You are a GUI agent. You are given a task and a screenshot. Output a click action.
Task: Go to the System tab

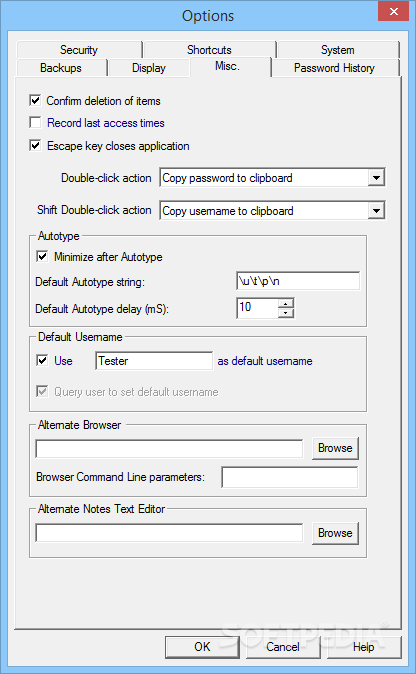tap(338, 50)
